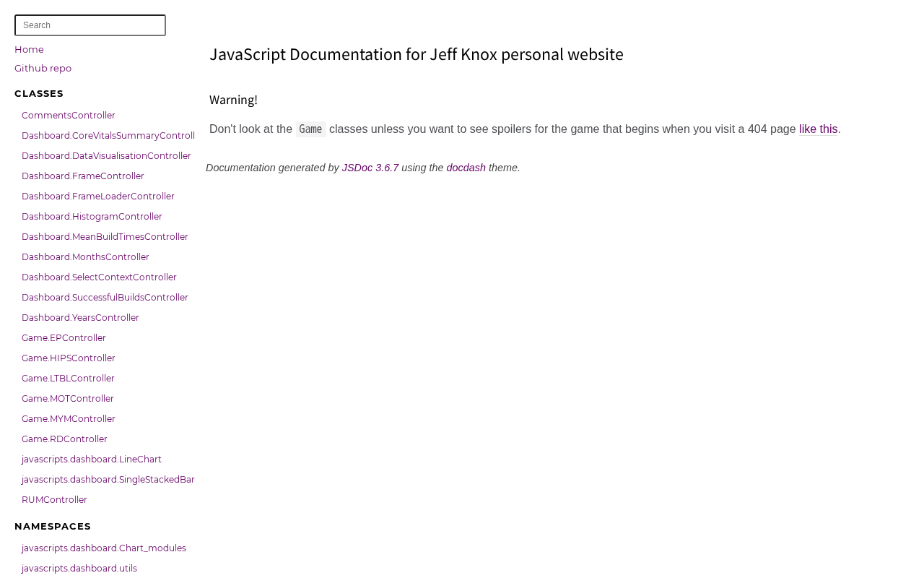Select Dashboard.FrameController in class list

[x=83, y=176]
